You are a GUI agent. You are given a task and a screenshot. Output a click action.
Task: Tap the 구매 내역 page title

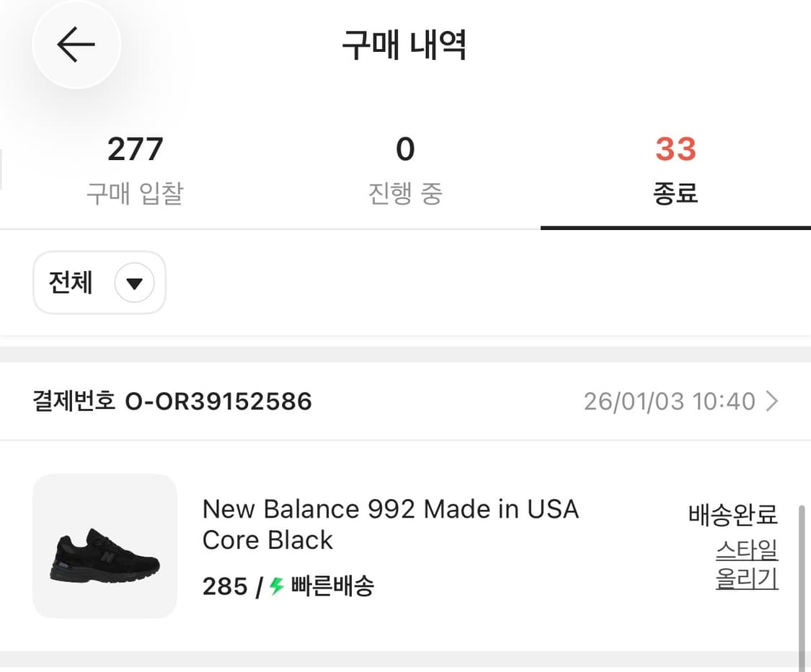point(405,45)
